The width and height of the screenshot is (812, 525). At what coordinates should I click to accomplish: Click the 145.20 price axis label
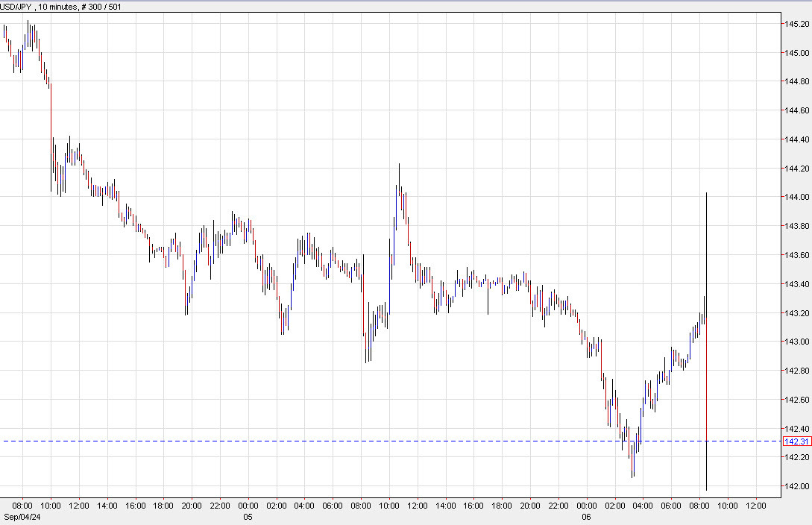click(795, 24)
